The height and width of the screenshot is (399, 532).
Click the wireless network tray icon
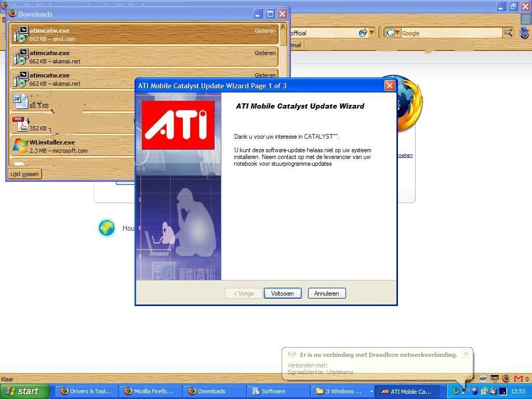pyautogui.click(x=465, y=391)
